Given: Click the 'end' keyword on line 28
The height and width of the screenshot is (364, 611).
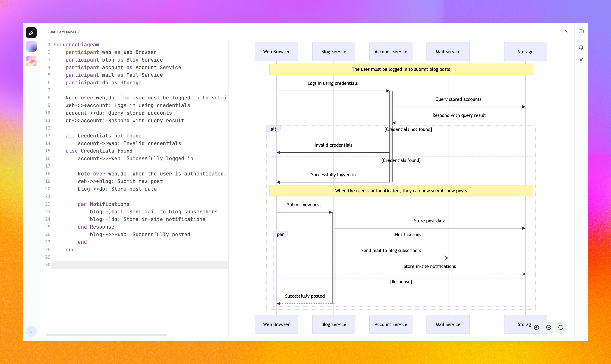Looking at the screenshot, I should (x=70, y=250).
